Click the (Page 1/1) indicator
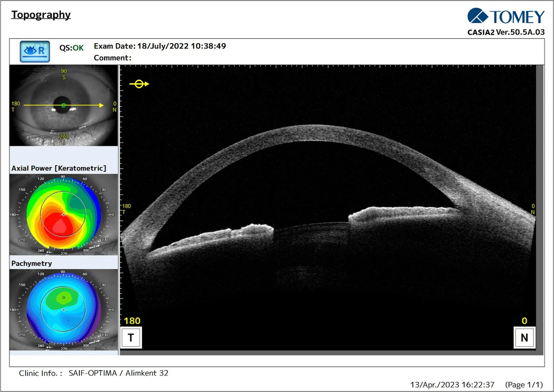This screenshot has width=554, height=392. (x=524, y=385)
